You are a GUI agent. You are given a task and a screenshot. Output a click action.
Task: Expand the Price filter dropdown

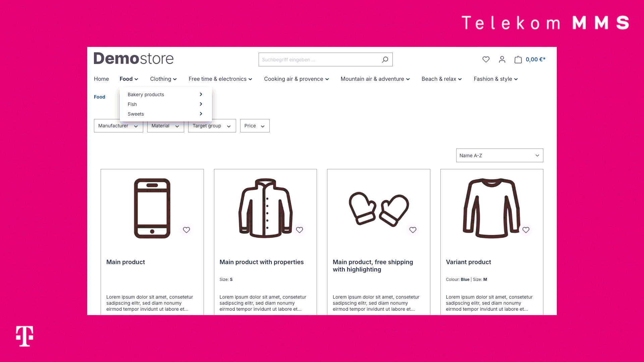point(254,126)
